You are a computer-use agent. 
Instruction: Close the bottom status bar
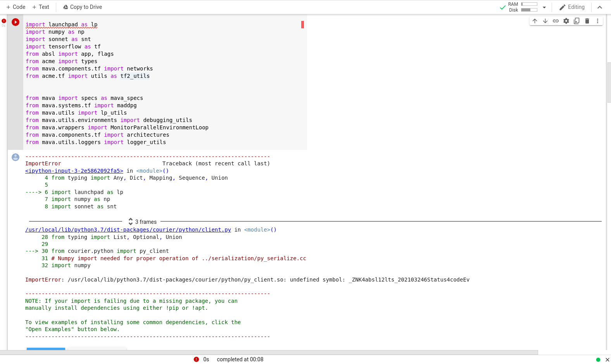[607, 360]
